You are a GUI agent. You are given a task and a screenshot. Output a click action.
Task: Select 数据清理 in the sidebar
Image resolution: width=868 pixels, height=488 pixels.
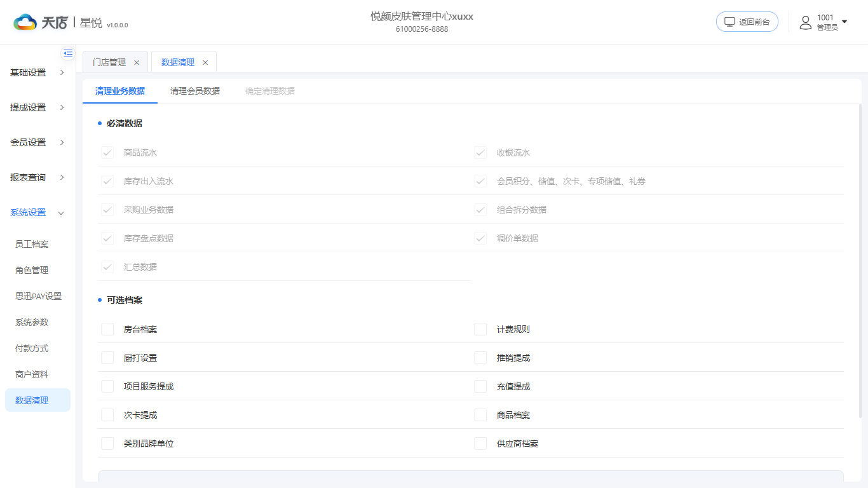[38, 400]
